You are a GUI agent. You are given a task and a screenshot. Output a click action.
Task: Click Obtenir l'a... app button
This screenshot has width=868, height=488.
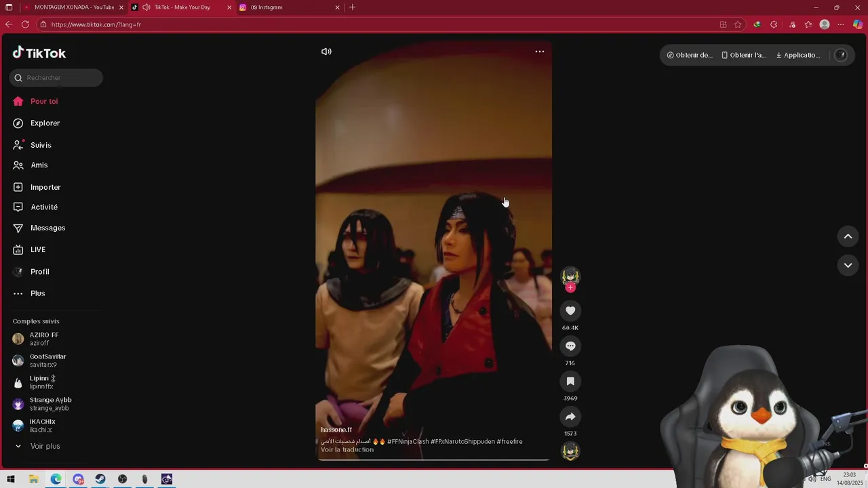click(744, 56)
